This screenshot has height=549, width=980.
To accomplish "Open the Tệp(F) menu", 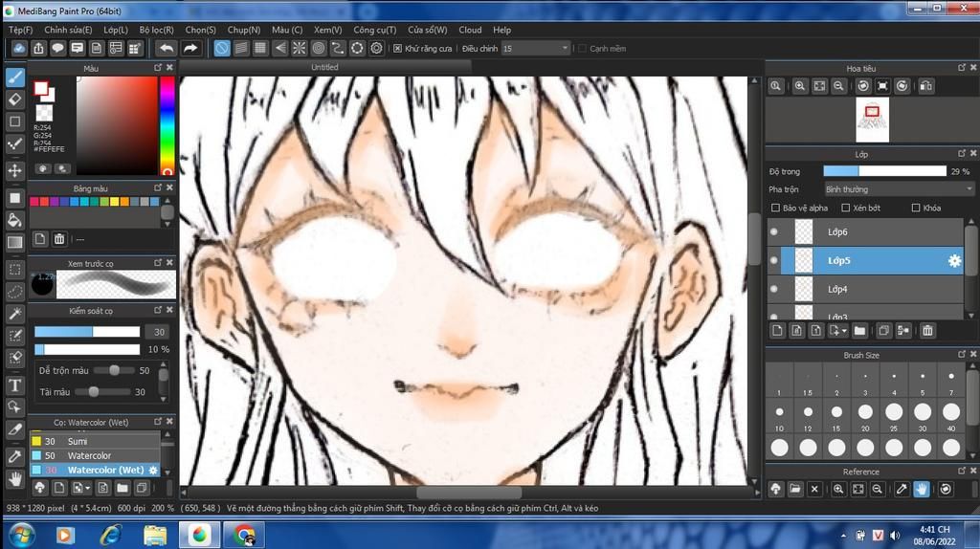I will pos(21,30).
